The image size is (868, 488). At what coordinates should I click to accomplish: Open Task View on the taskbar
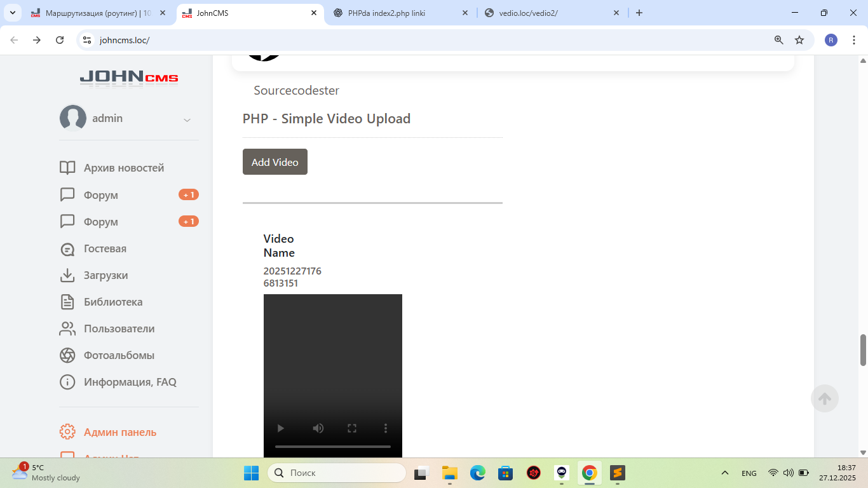pos(422,473)
